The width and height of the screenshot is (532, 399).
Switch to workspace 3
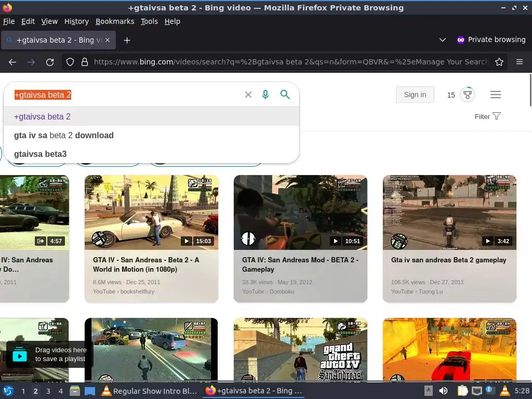[48, 391]
